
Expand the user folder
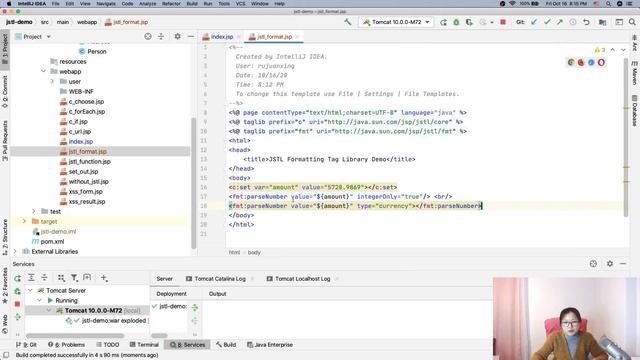52,81
